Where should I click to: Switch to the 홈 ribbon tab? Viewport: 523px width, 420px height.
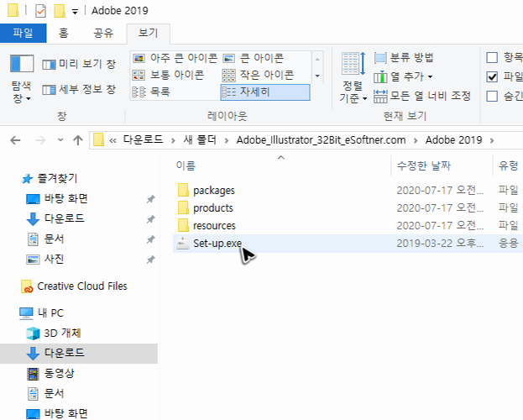click(x=63, y=33)
